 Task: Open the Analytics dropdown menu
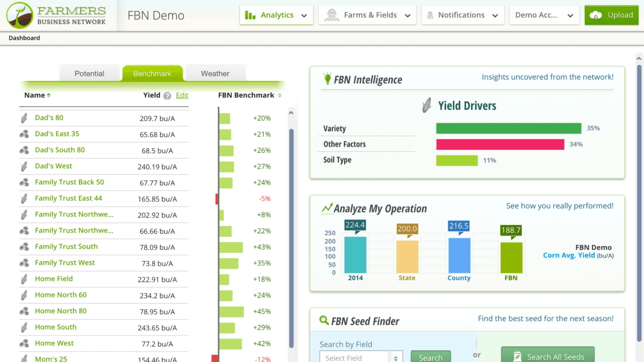[x=276, y=15]
